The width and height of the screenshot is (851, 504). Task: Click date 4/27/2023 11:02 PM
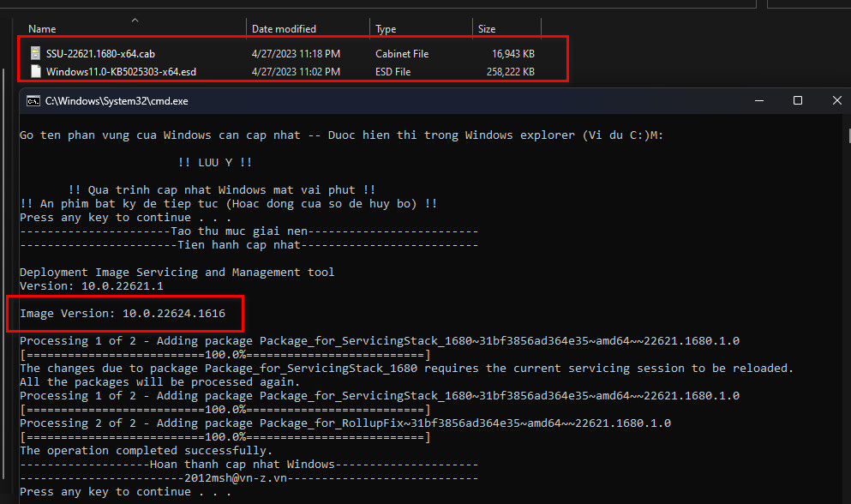point(296,72)
